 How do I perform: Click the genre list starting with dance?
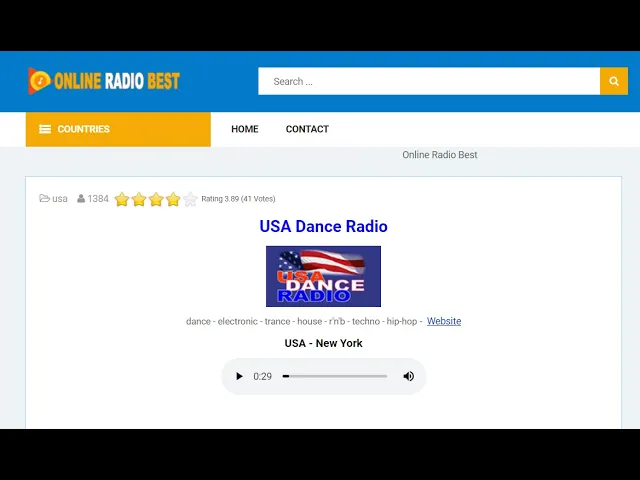pos(304,321)
